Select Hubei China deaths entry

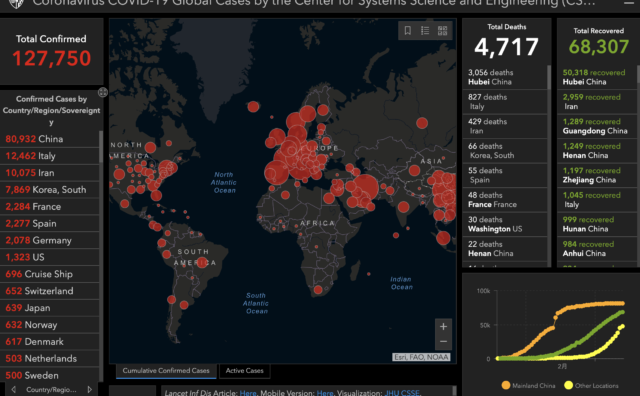504,77
